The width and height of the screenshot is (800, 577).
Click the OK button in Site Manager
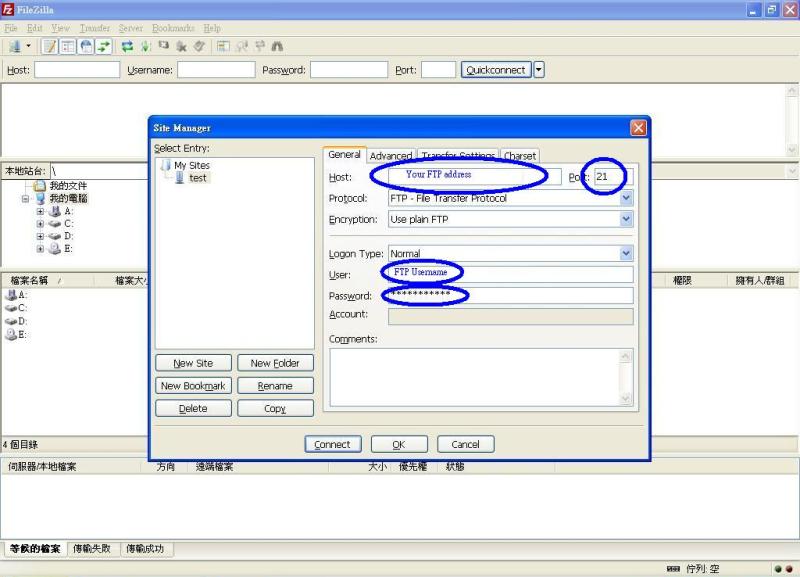click(x=399, y=444)
